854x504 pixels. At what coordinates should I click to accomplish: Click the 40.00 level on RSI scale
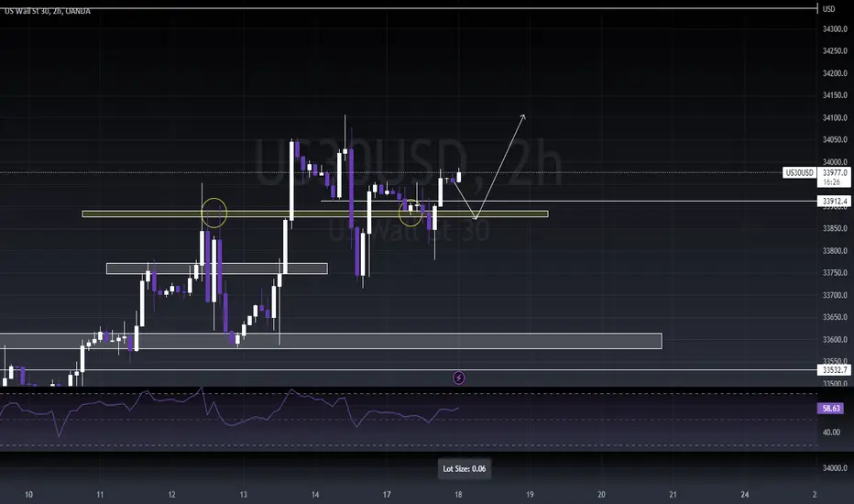click(x=830, y=433)
